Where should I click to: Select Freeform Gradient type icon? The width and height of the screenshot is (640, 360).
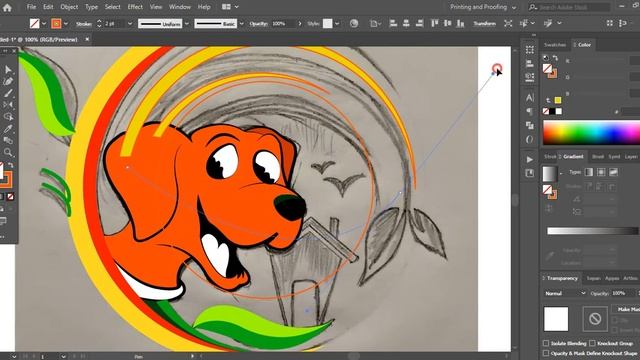(613, 172)
